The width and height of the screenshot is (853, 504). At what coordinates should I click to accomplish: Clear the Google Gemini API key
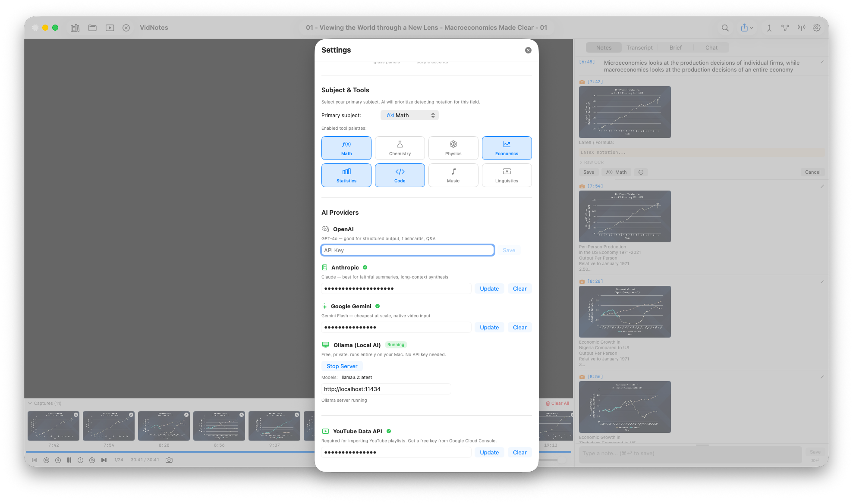[519, 327]
